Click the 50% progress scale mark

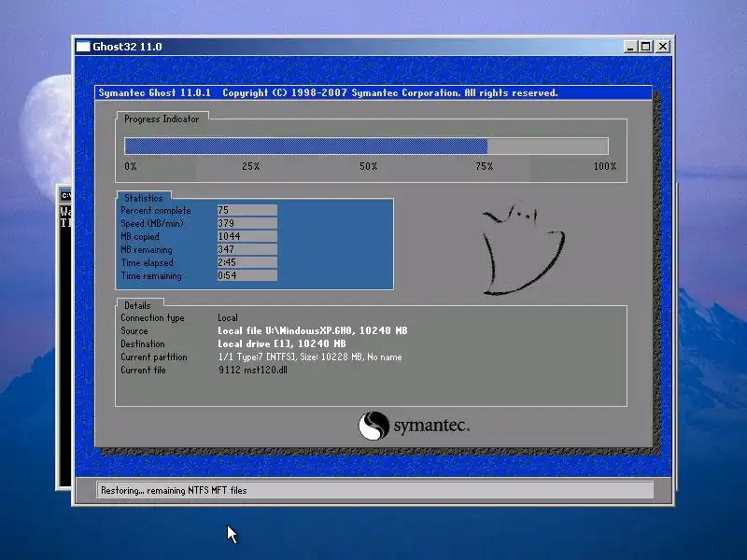(x=368, y=166)
